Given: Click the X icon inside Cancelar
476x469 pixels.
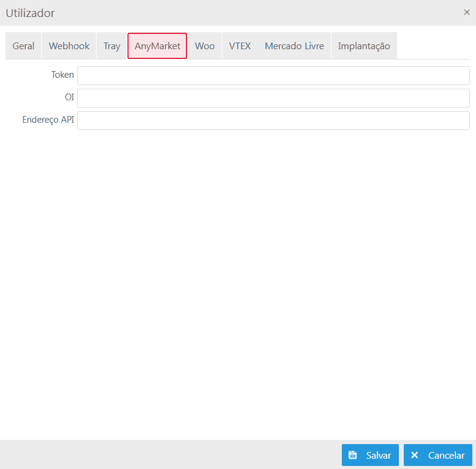Looking at the screenshot, I should tap(415, 455).
